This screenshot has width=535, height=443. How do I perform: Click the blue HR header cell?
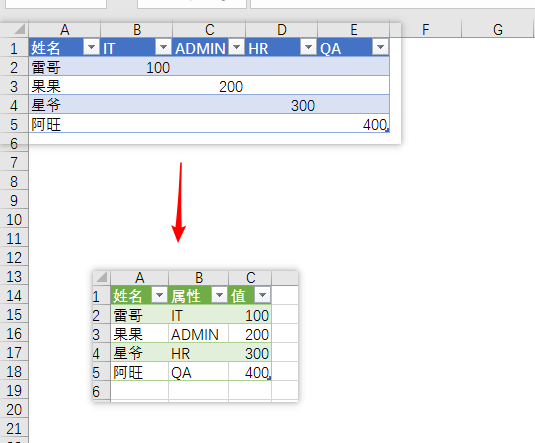click(x=281, y=47)
